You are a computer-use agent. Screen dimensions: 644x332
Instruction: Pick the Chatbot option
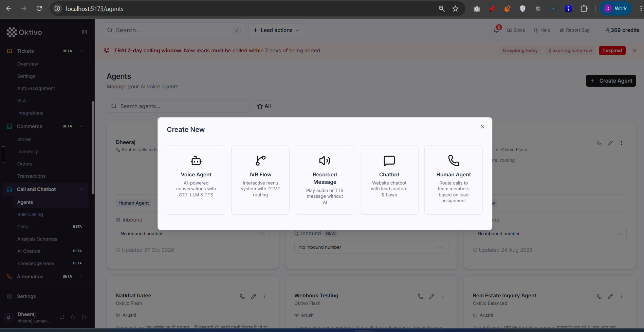click(389, 180)
